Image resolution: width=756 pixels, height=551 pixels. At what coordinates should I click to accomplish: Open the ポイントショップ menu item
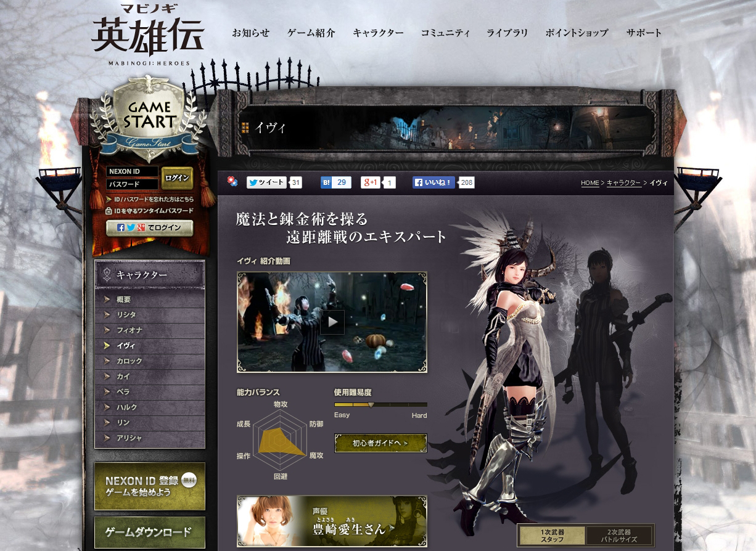pyautogui.click(x=577, y=33)
